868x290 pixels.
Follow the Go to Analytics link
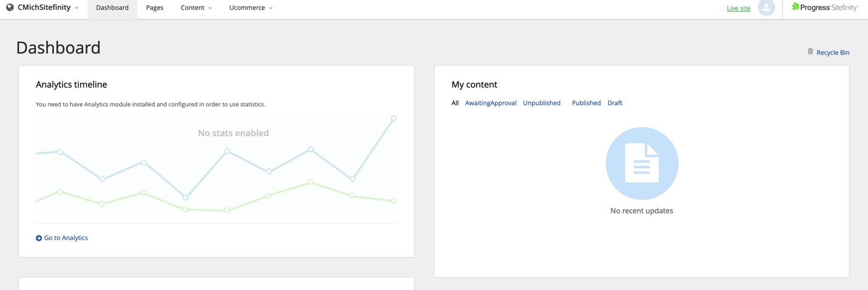(66, 238)
